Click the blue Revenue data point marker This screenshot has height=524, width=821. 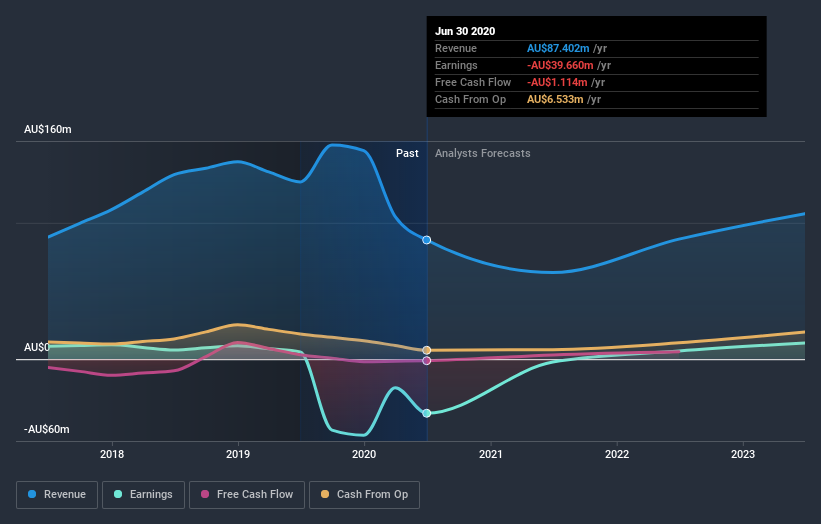[427, 240]
